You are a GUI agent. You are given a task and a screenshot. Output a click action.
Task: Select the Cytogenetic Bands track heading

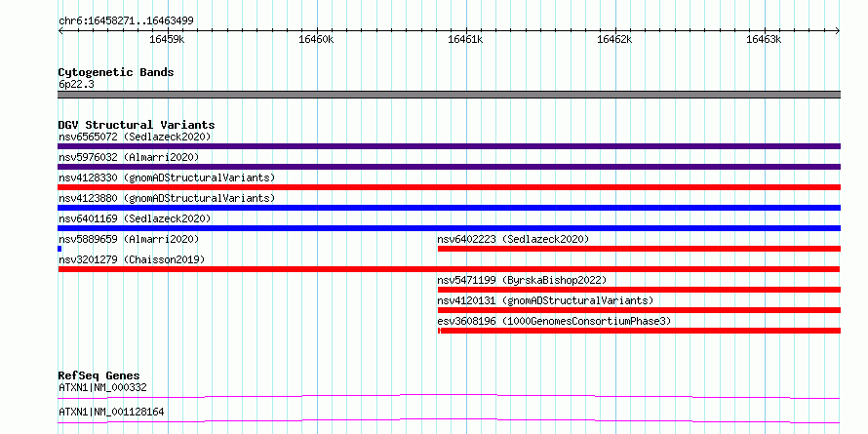pos(116,72)
